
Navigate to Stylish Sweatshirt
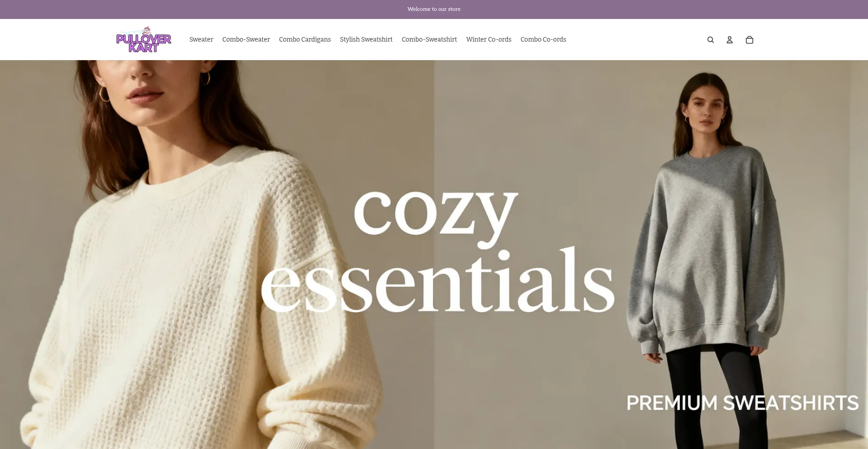pyautogui.click(x=366, y=39)
